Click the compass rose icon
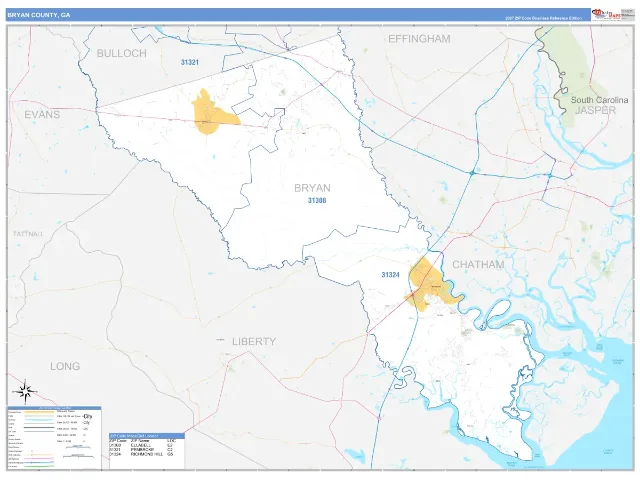Image resolution: width=640 pixels, height=480 pixels. tap(25, 392)
